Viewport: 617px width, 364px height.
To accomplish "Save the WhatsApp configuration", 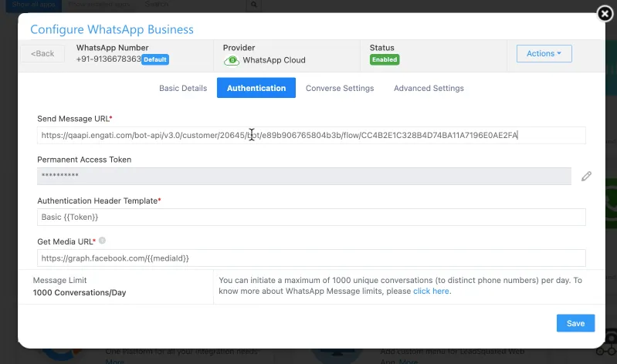I will pos(575,323).
